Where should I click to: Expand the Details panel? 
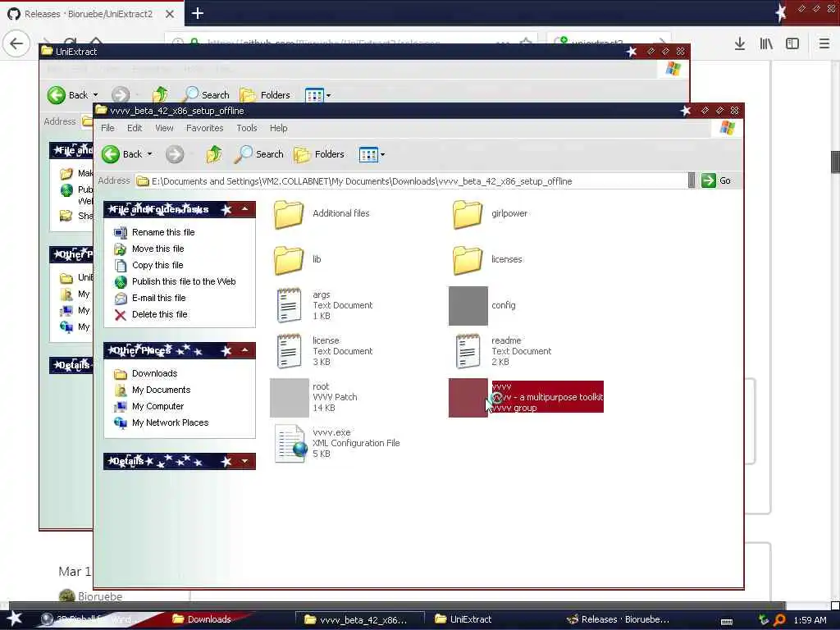pyautogui.click(x=244, y=461)
